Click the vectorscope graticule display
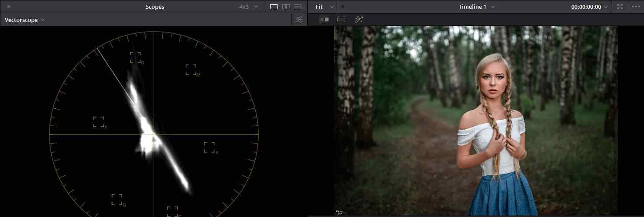Image resolution: width=644 pixels, height=217 pixels. point(154,124)
